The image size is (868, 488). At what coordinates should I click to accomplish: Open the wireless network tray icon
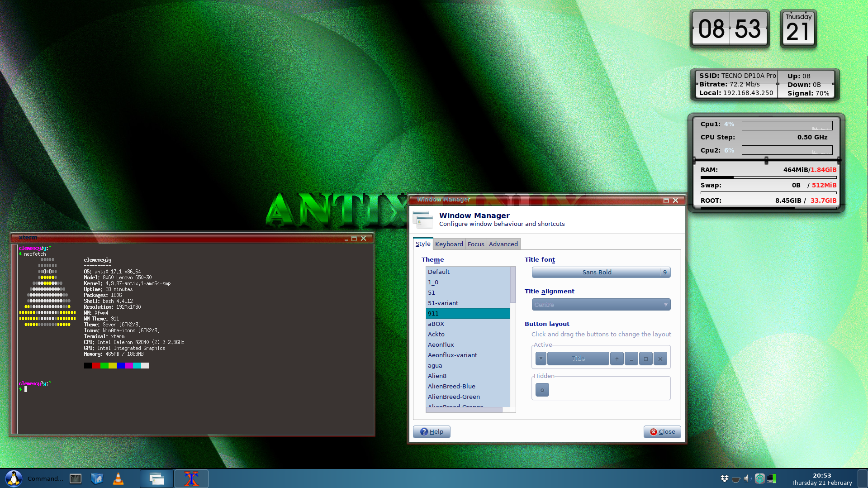[x=760, y=478]
